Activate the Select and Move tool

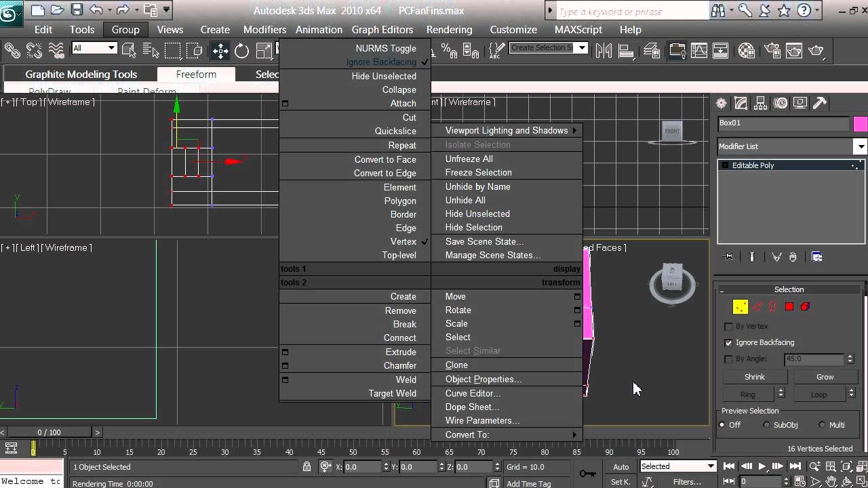pyautogui.click(x=220, y=50)
